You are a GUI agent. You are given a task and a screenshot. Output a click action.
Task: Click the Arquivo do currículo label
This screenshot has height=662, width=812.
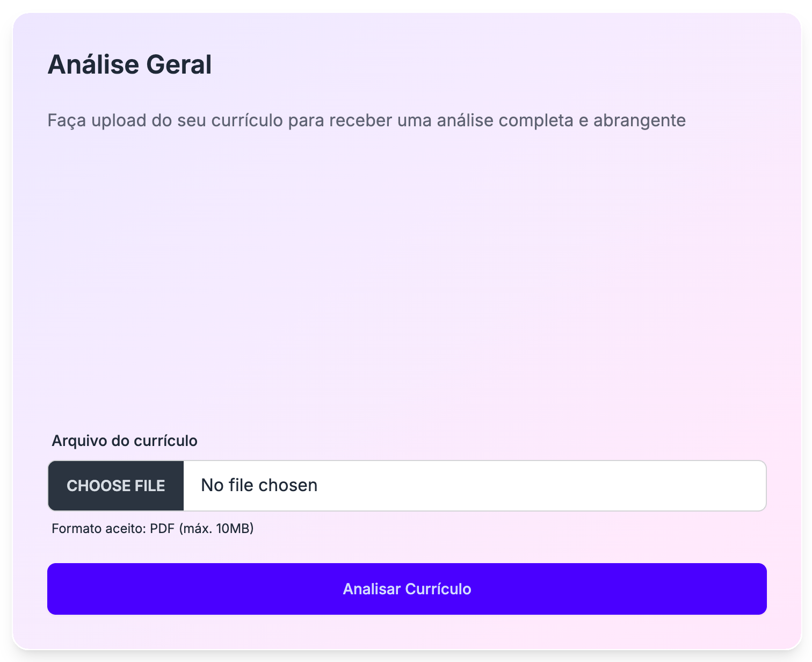(124, 441)
